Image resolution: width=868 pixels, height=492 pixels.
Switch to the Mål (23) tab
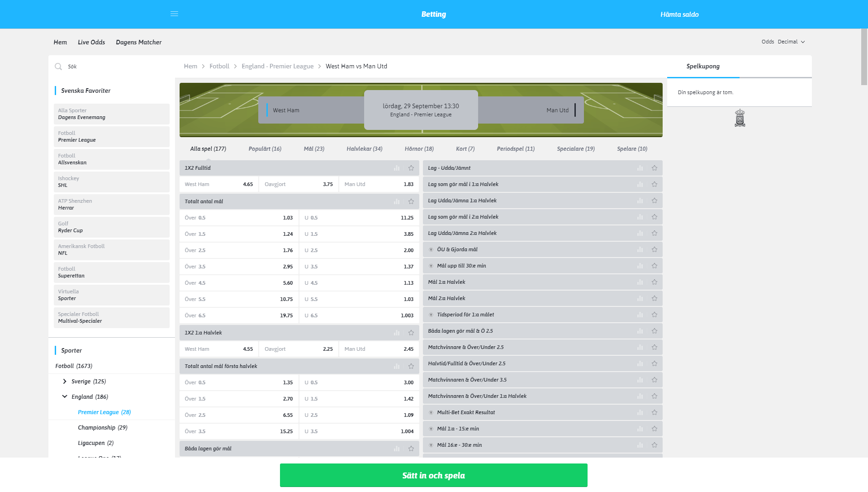click(314, 149)
